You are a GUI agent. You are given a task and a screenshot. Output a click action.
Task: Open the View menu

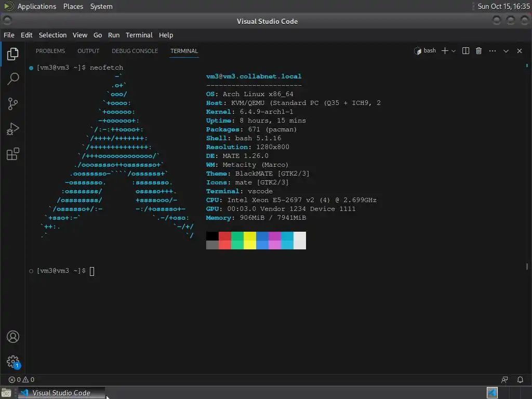(79, 35)
